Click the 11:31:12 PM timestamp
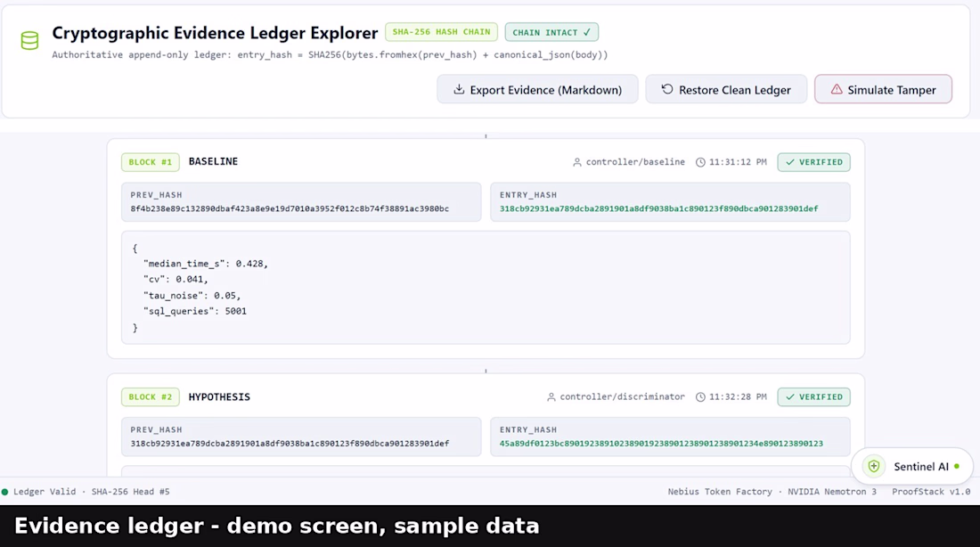 [x=738, y=162]
